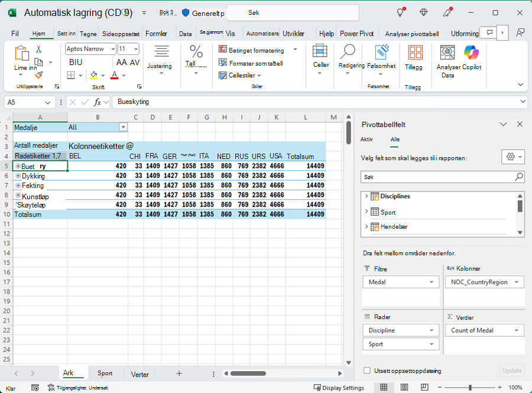Switch to the Formler tab

[x=157, y=33]
